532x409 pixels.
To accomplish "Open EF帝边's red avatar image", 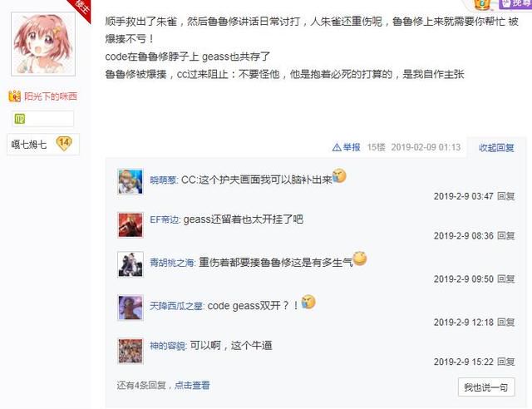I will tap(131, 225).
